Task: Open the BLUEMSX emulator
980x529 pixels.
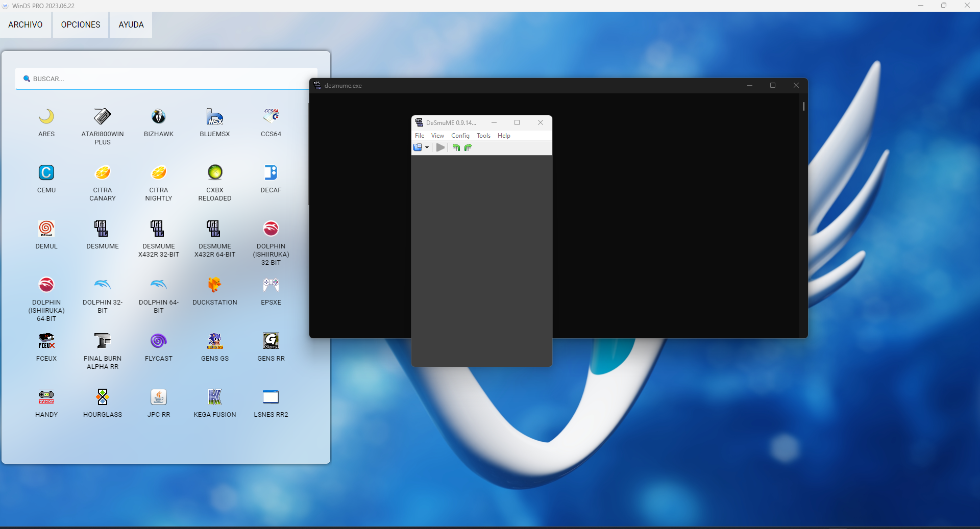Action: click(215, 117)
